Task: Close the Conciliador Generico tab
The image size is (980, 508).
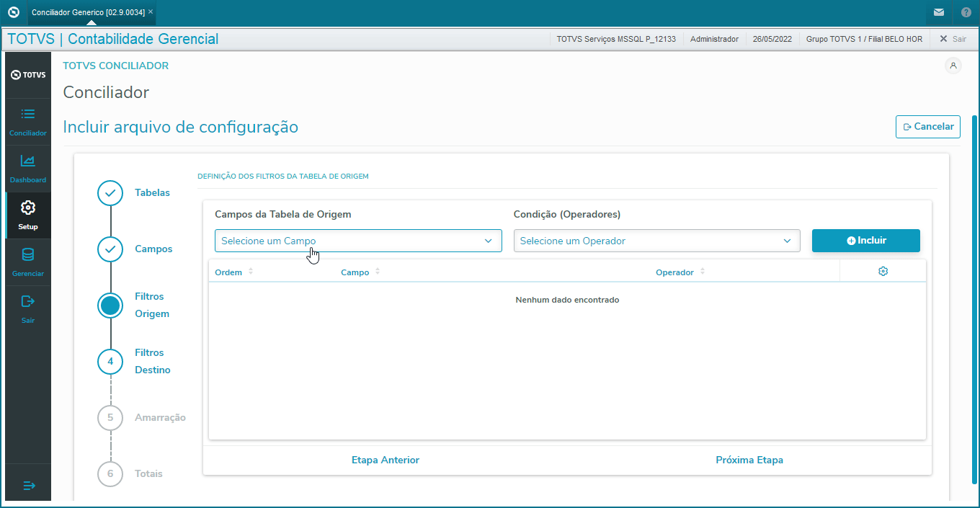Action: coord(151,12)
